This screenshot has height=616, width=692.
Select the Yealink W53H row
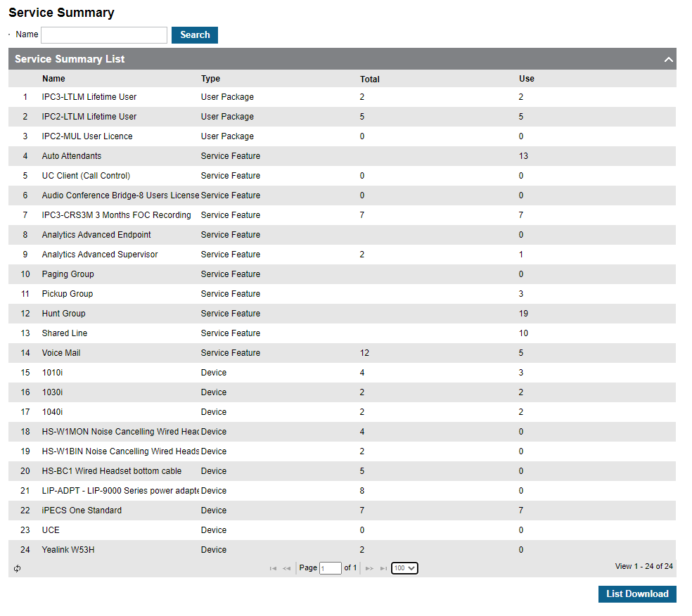[342, 550]
